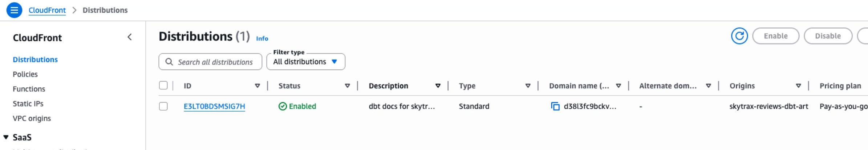Screen dimensions: 868x150
Task: Click the Search all distributions field
Action: coord(210,62)
